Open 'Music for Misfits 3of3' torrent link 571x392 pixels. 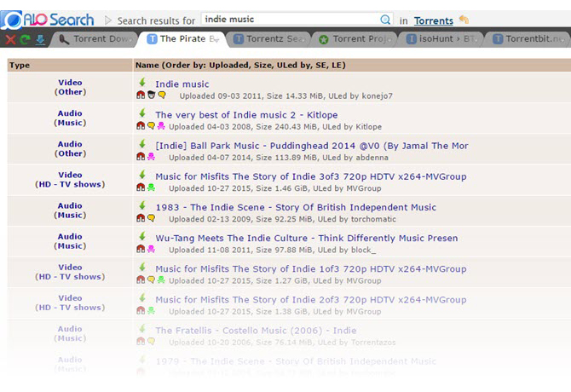pos(311,176)
